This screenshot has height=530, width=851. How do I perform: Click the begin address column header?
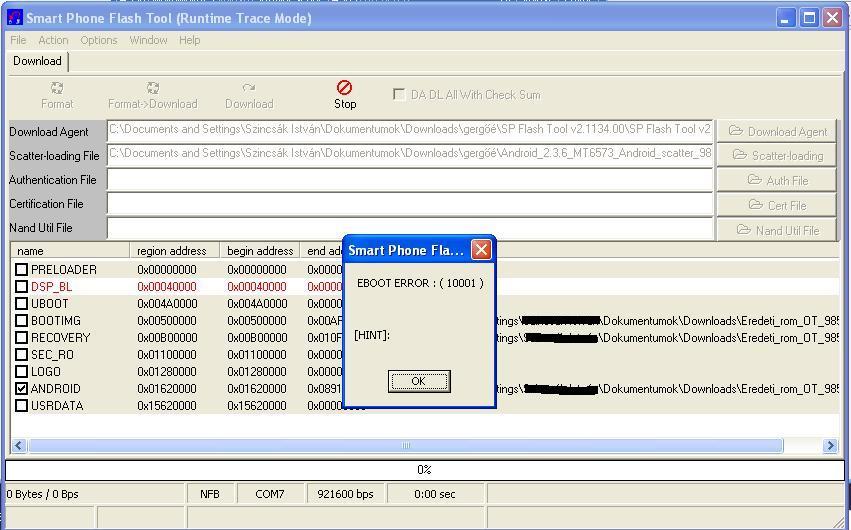click(260, 251)
